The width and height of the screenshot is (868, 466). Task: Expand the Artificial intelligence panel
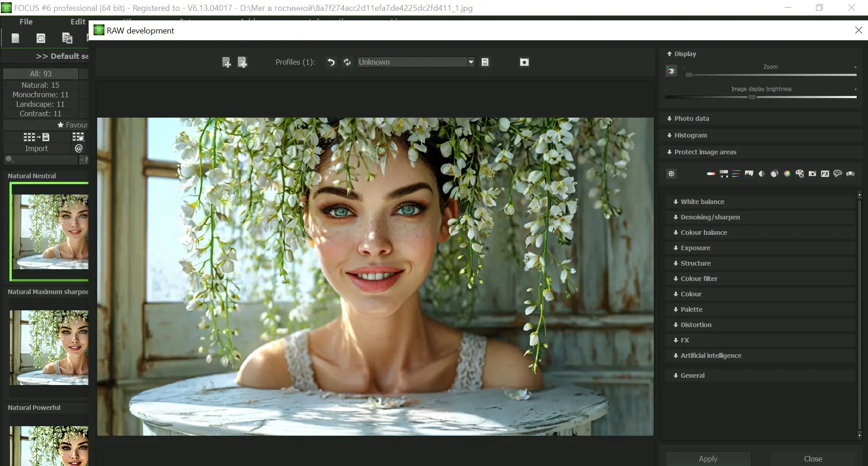click(x=760, y=356)
